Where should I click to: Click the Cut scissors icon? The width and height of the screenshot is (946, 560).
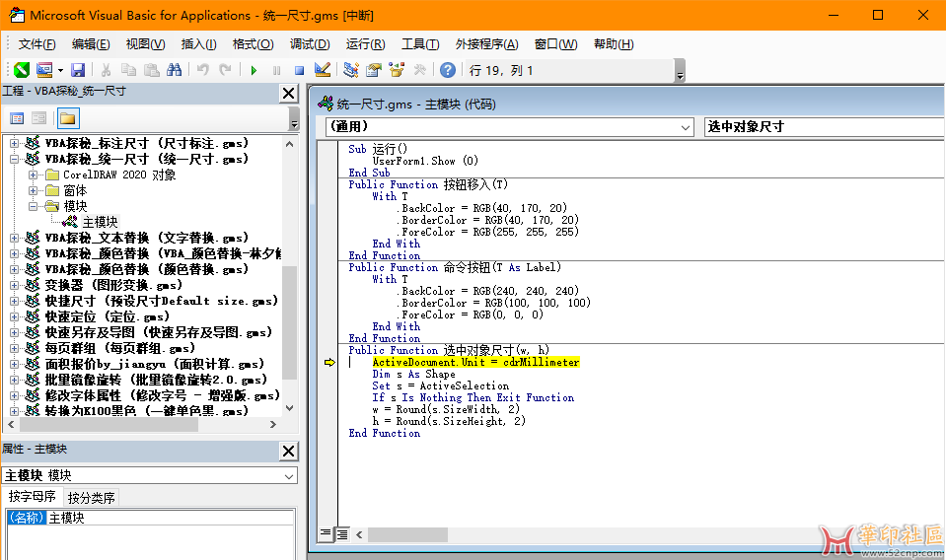click(106, 70)
